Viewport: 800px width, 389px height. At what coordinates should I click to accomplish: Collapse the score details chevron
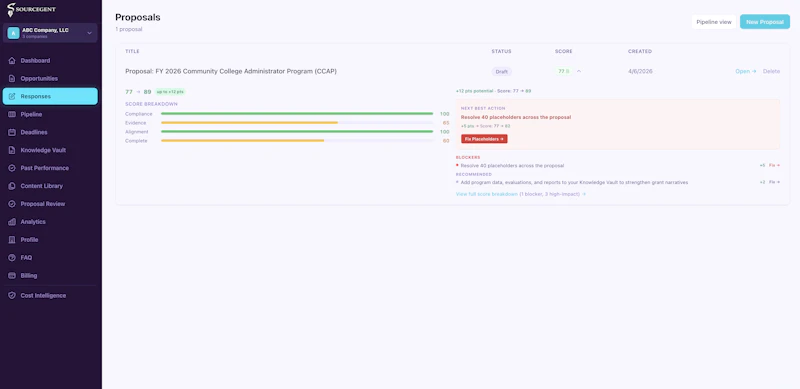pos(579,71)
